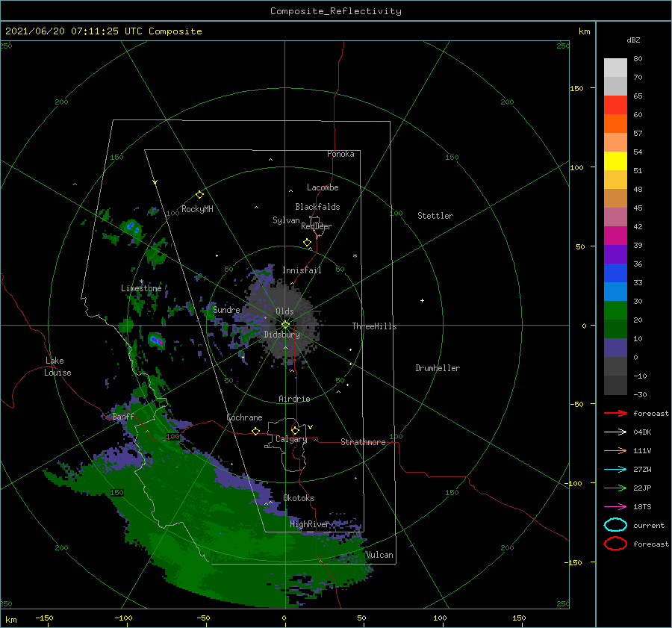
Task: Click asterisk marker east of Innisfail
Action: click(x=355, y=256)
